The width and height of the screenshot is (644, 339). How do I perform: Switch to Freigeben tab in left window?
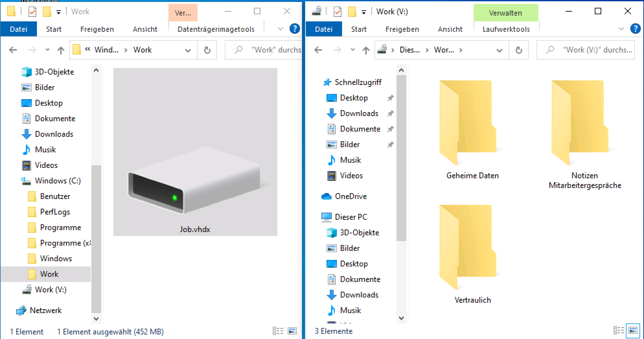(97, 29)
